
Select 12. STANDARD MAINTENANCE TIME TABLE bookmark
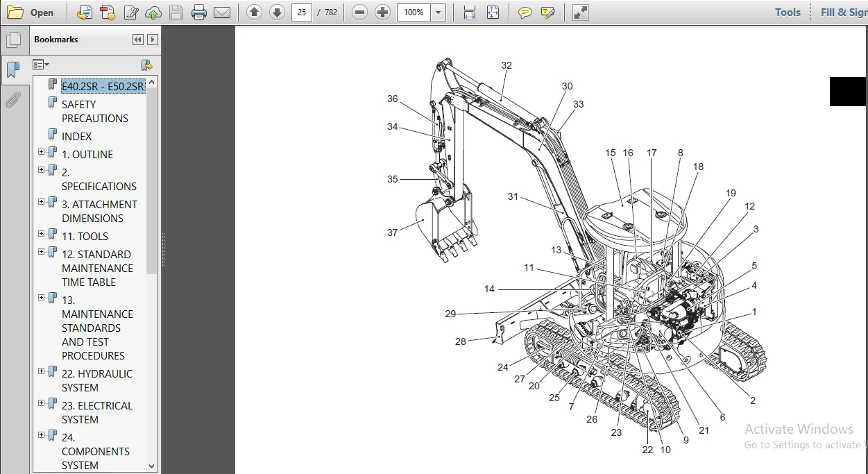(97, 268)
